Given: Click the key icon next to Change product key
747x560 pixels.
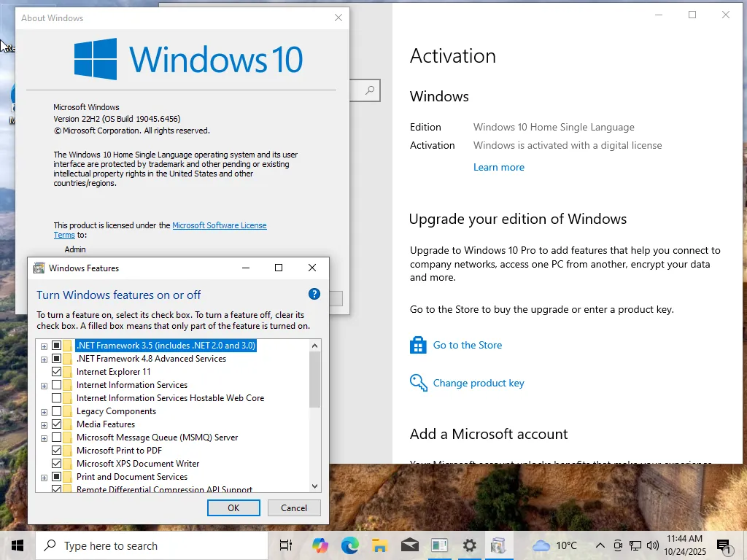Looking at the screenshot, I should (418, 383).
